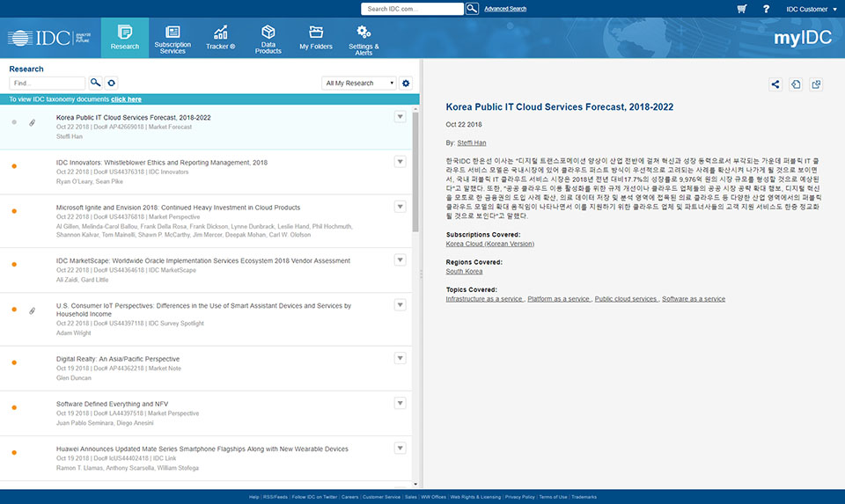This screenshot has height=504, width=845.
Task: Click the top search magnifier button
Action: point(472,9)
